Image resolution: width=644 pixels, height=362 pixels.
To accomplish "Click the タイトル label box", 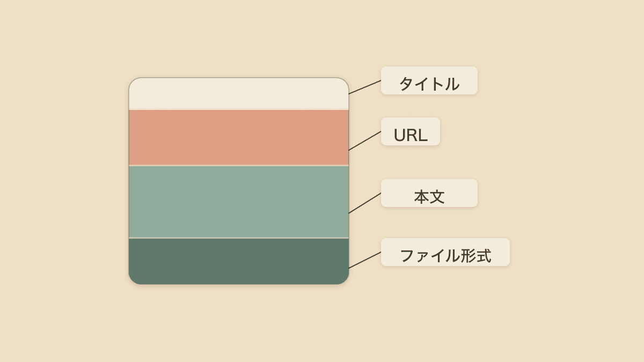I will pos(429,80).
